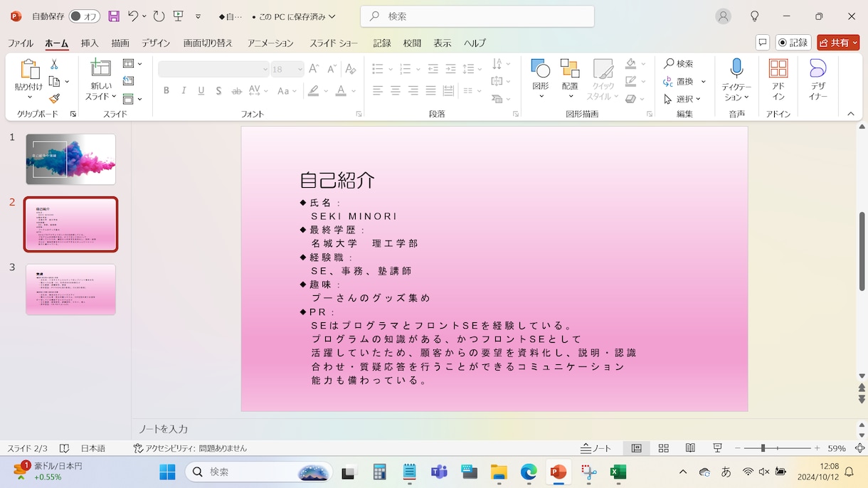The image size is (868, 488).
Task: Click the Undo arrow icon
Action: pos(133,16)
